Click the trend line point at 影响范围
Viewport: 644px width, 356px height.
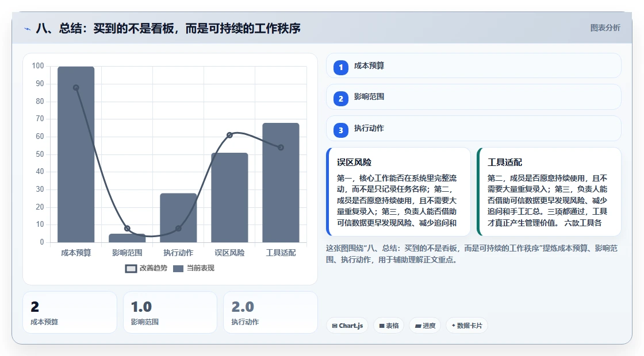point(127,229)
